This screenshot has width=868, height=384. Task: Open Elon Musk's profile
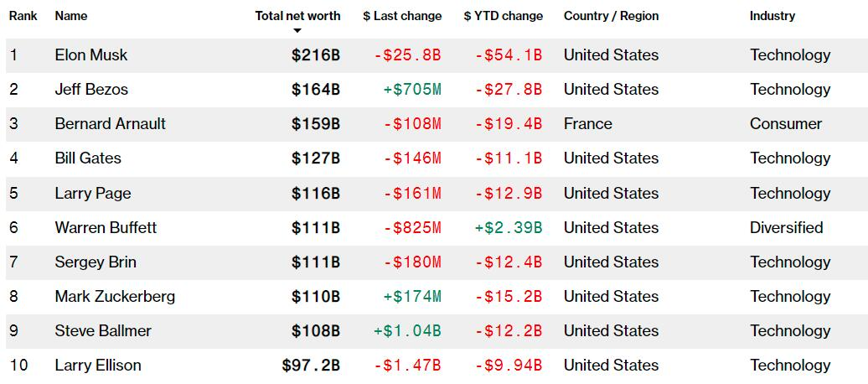coord(91,55)
